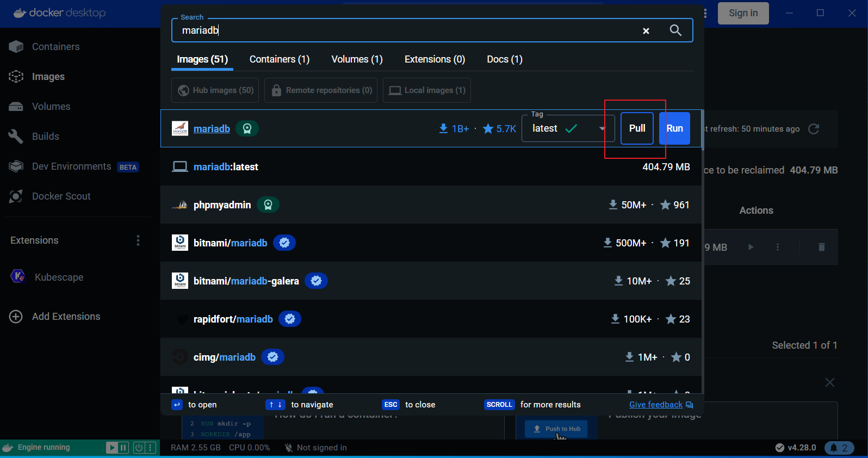Toggle the Local images (1) filter
The width and height of the screenshot is (868, 458).
[427, 90]
